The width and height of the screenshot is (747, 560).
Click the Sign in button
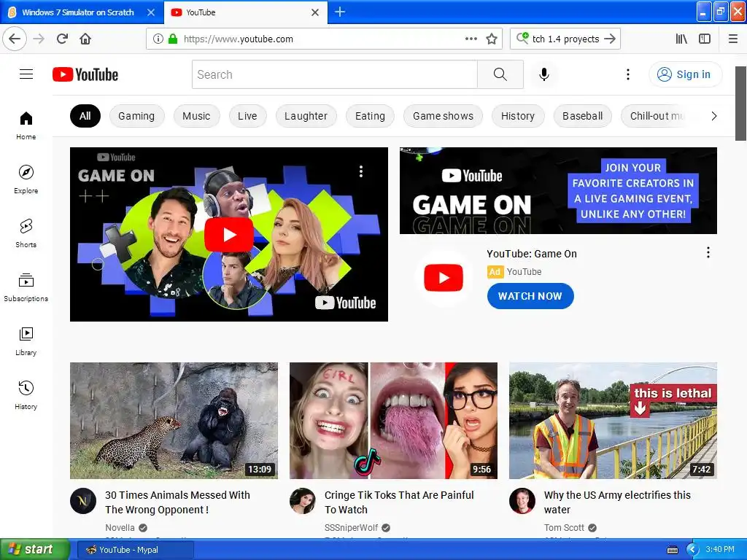click(x=685, y=74)
